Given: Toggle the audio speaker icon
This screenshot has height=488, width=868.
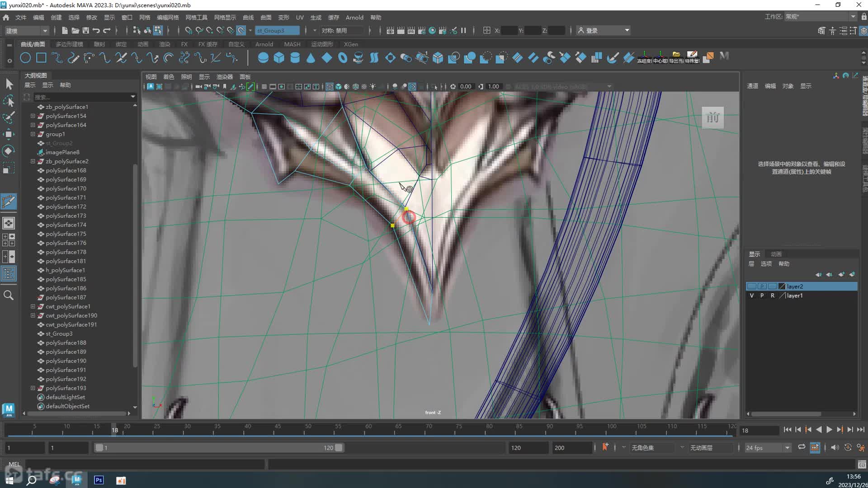Looking at the screenshot, I should [835, 447].
